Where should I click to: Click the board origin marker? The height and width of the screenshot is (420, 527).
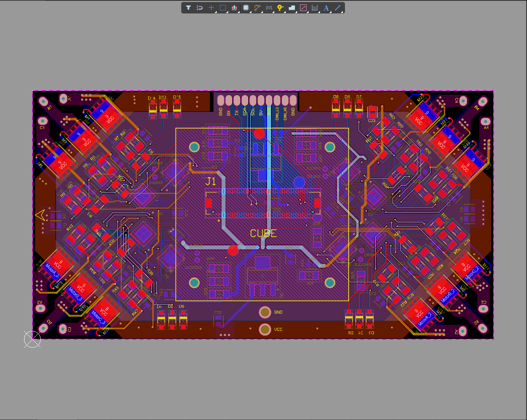click(x=32, y=339)
